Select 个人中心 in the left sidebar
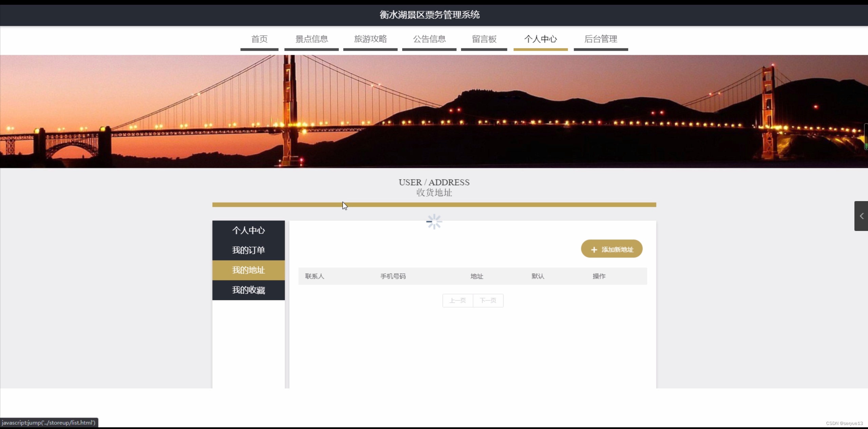The image size is (868, 429). (x=248, y=231)
